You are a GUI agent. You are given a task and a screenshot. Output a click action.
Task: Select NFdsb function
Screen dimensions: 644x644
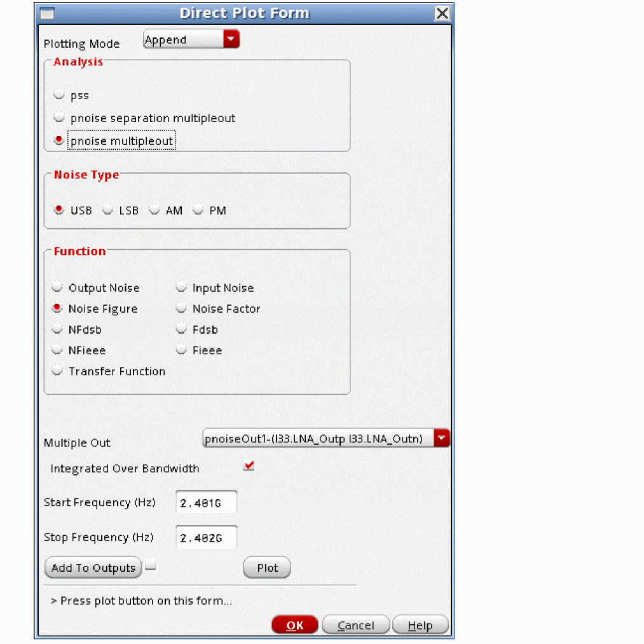pos(57,329)
